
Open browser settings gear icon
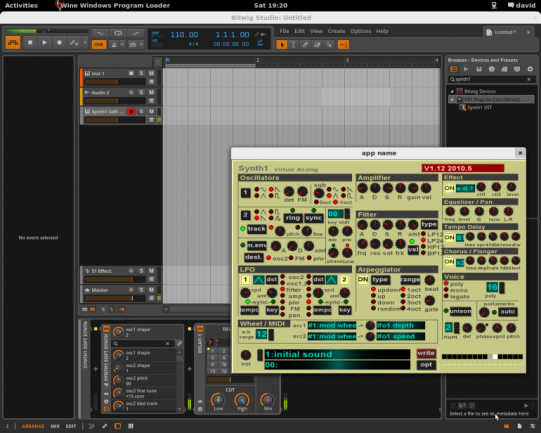click(530, 69)
